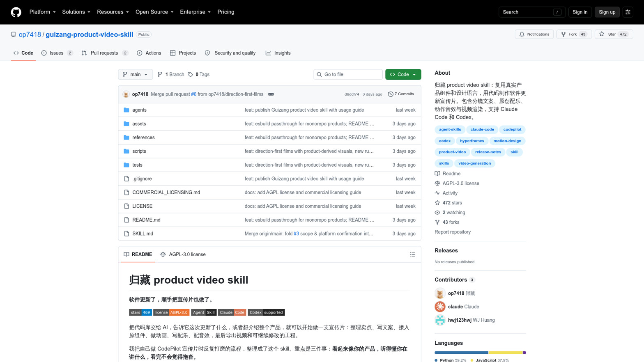The width and height of the screenshot is (644, 362).
Task: Click the Sign up button
Action: point(607,12)
